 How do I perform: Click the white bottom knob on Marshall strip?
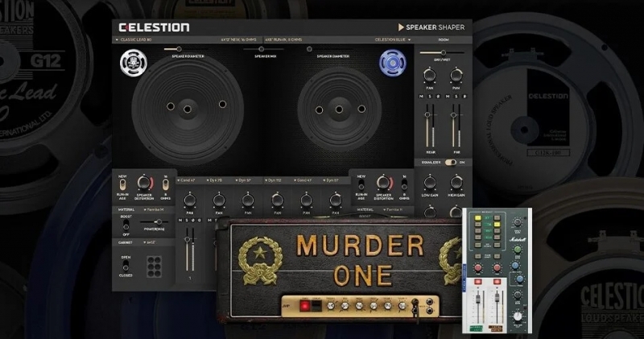[x=518, y=316]
